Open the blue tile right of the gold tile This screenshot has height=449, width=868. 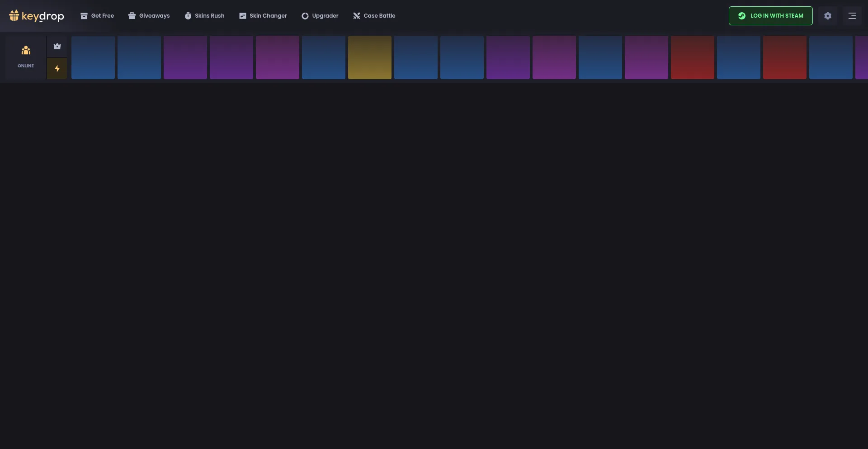tap(416, 57)
